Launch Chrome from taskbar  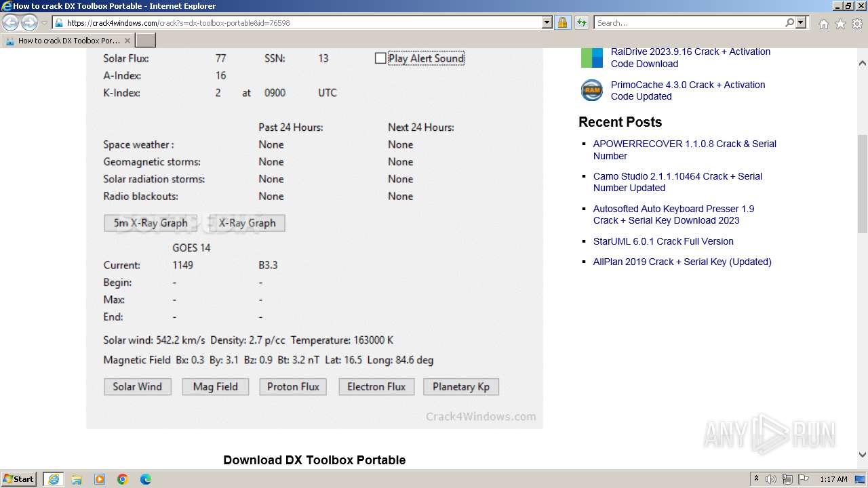123,479
